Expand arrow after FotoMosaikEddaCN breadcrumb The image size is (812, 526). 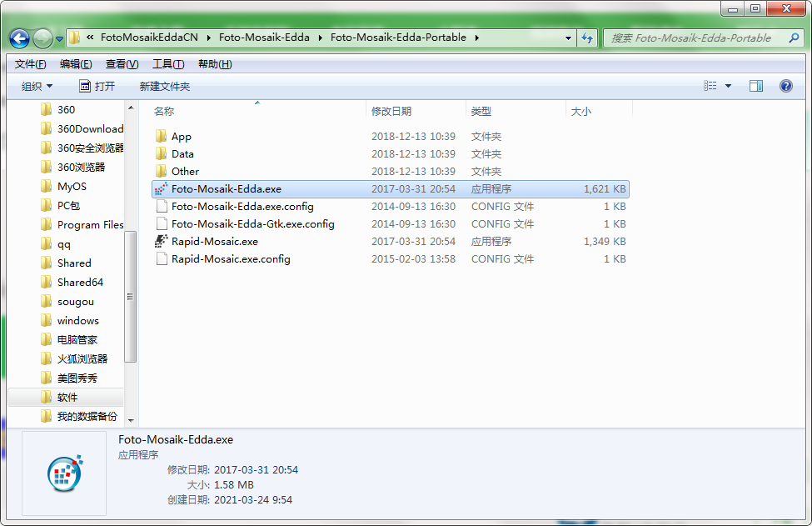click(x=208, y=38)
